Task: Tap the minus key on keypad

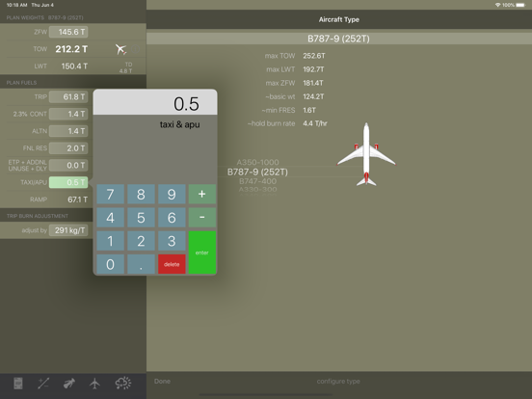Action: [x=202, y=218]
